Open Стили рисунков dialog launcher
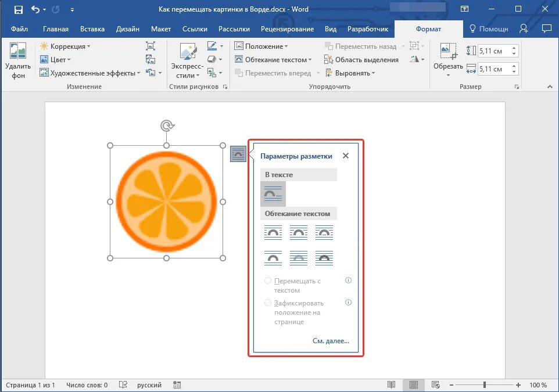Screen dimensions: 559x392 (x=225, y=87)
